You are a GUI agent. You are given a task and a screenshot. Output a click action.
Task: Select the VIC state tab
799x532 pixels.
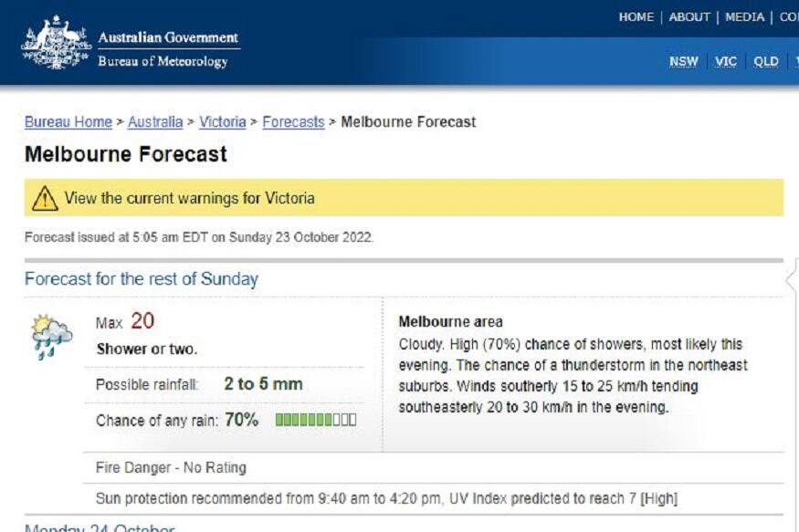coord(726,61)
